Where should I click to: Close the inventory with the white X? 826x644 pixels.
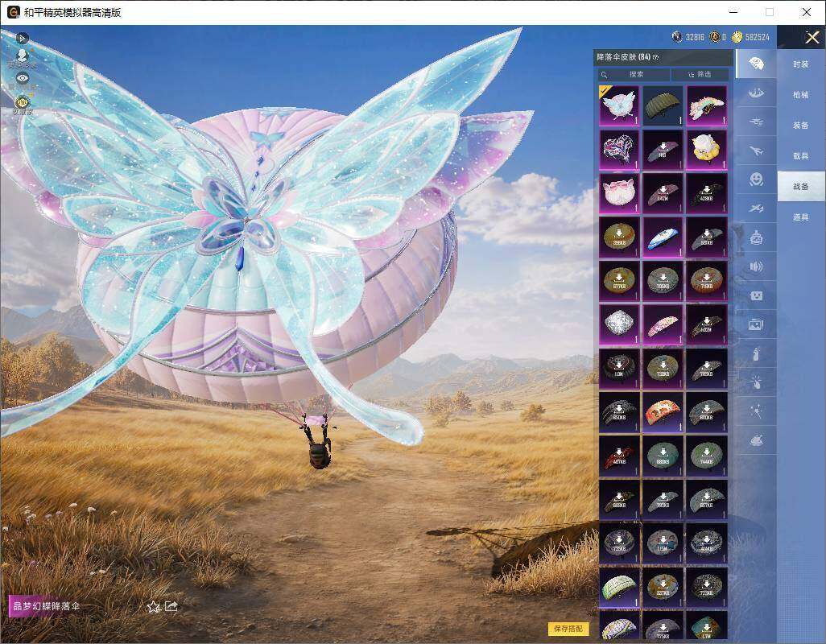click(812, 37)
